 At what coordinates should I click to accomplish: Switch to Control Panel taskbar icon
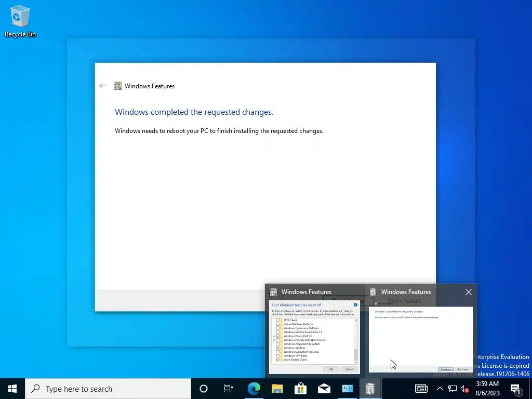coord(348,389)
